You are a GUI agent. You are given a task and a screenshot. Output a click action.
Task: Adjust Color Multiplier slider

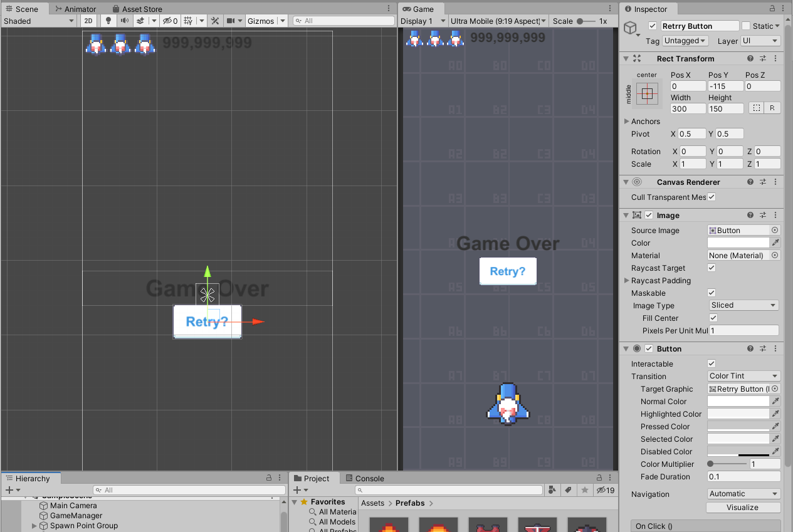727,464
